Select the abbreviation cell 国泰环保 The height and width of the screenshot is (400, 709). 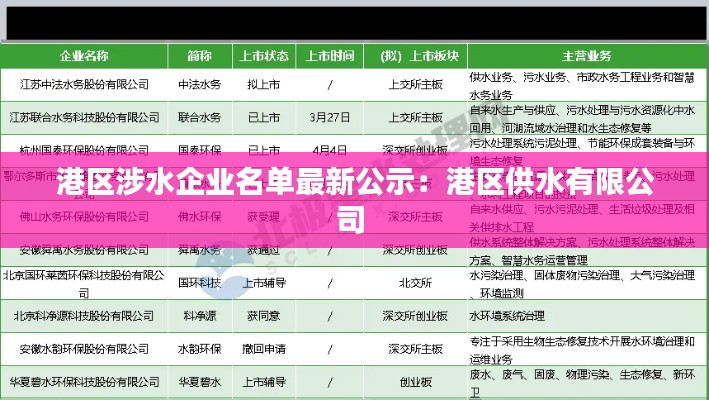199,149
